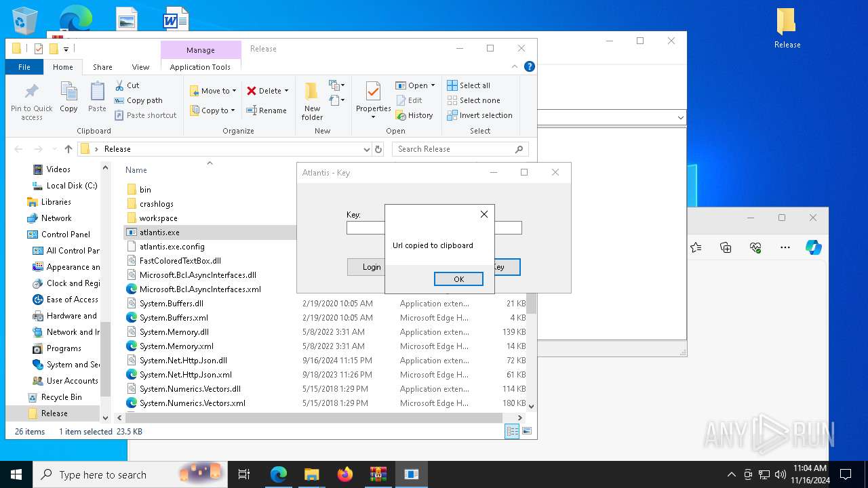Click the Key text input field
This screenshot has width=868, height=488.
click(434, 228)
